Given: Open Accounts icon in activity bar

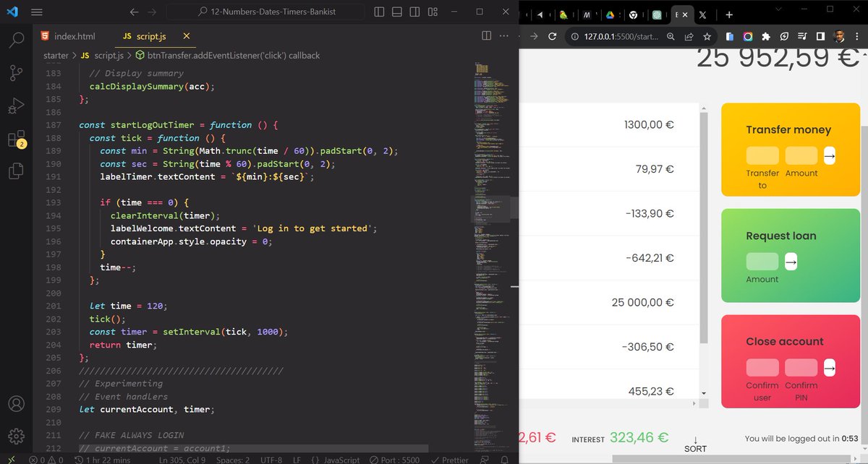Looking at the screenshot, I should 16,404.
